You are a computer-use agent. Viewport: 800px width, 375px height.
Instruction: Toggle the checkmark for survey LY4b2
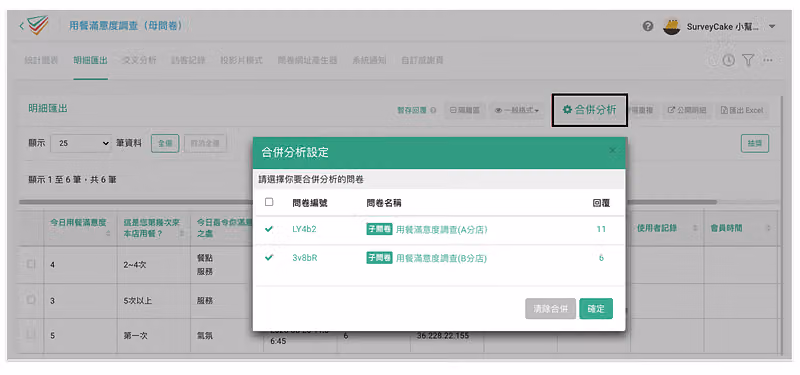coord(269,230)
